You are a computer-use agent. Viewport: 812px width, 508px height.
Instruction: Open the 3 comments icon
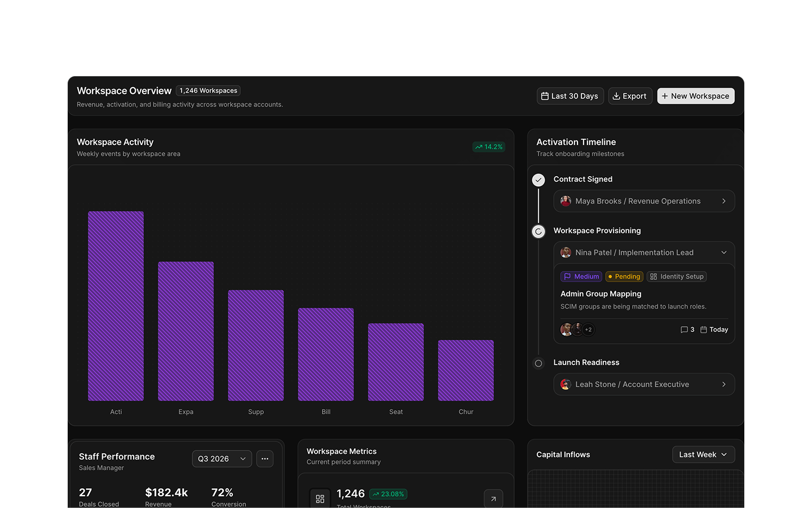[x=684, y=330]
